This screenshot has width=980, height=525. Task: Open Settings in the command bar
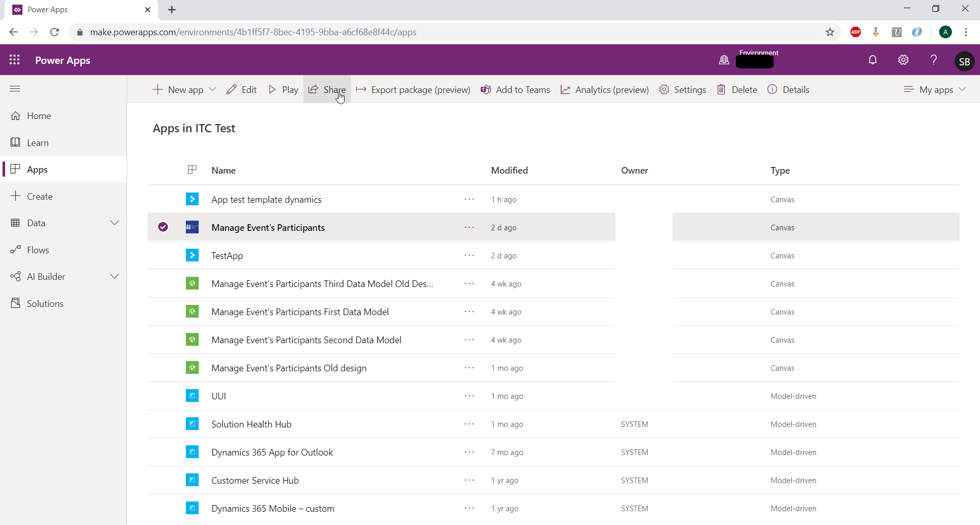pyautogui.click(x=683, y=89)
